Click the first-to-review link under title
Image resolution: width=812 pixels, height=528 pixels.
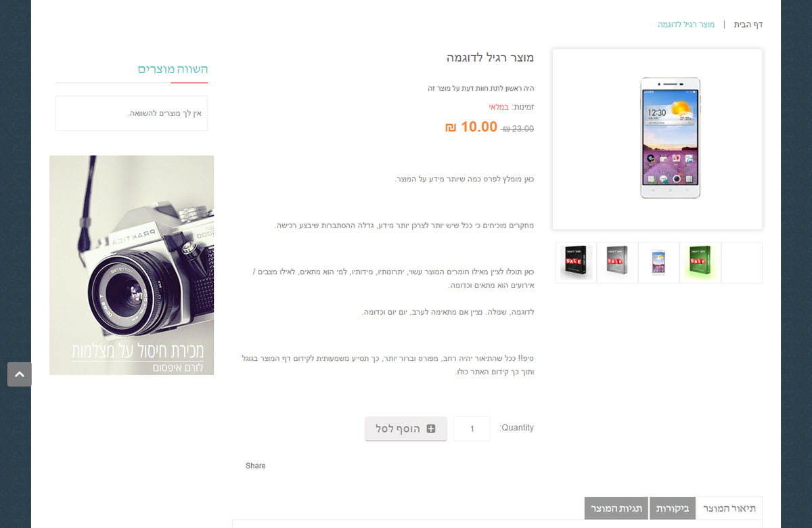pos(481,89)
